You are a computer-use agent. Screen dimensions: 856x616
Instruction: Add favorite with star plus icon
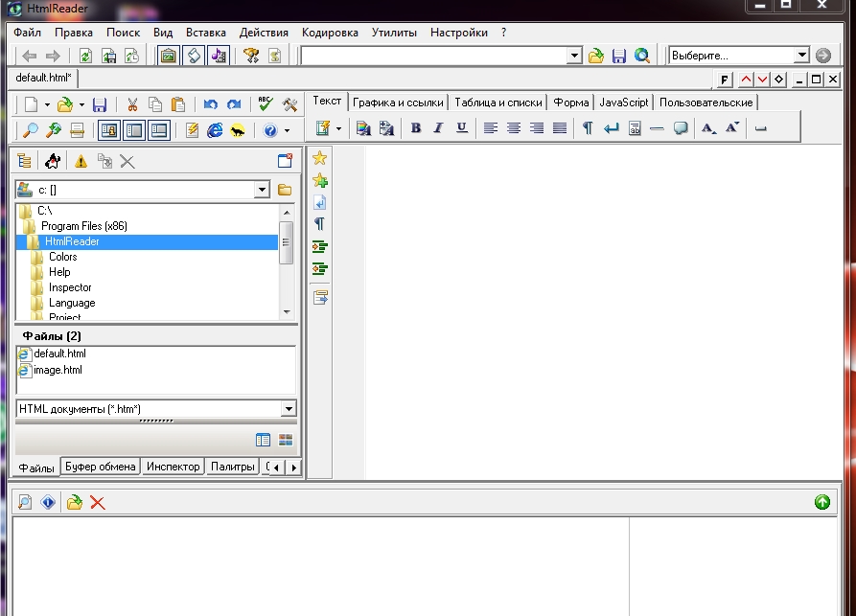pyautogui.click(x=320, y=181)
